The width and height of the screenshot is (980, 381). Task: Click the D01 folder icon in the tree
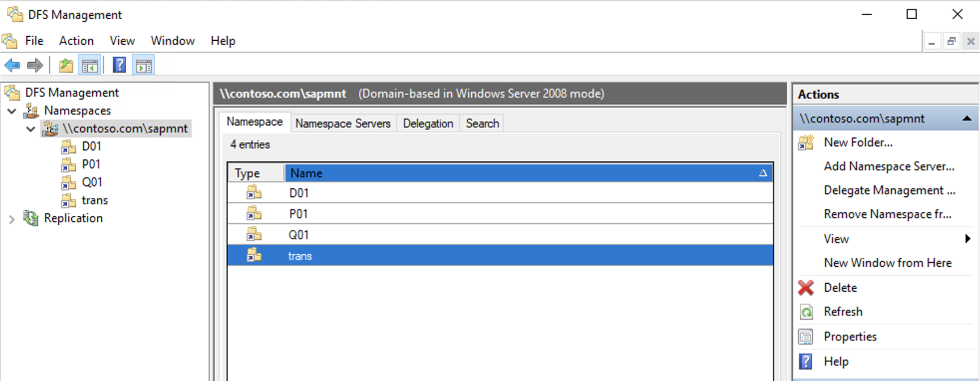click(x=68, y=146)
